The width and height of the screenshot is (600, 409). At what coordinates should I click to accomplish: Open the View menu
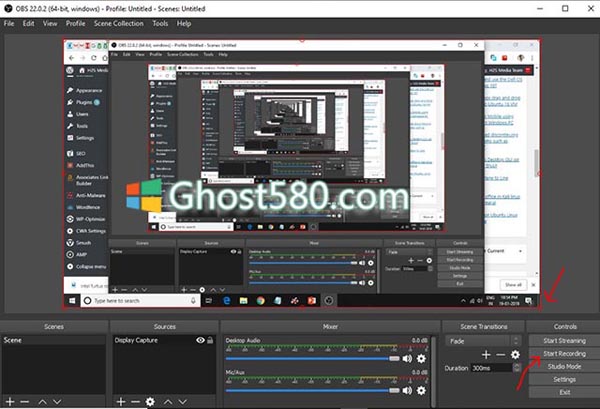point(50,23)
